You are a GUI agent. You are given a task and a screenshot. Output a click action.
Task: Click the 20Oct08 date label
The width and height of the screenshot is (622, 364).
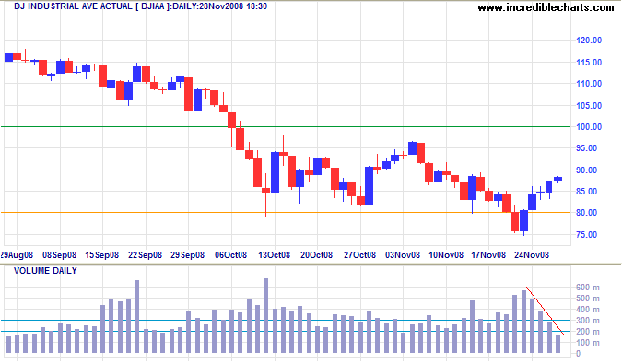(317, 255)
